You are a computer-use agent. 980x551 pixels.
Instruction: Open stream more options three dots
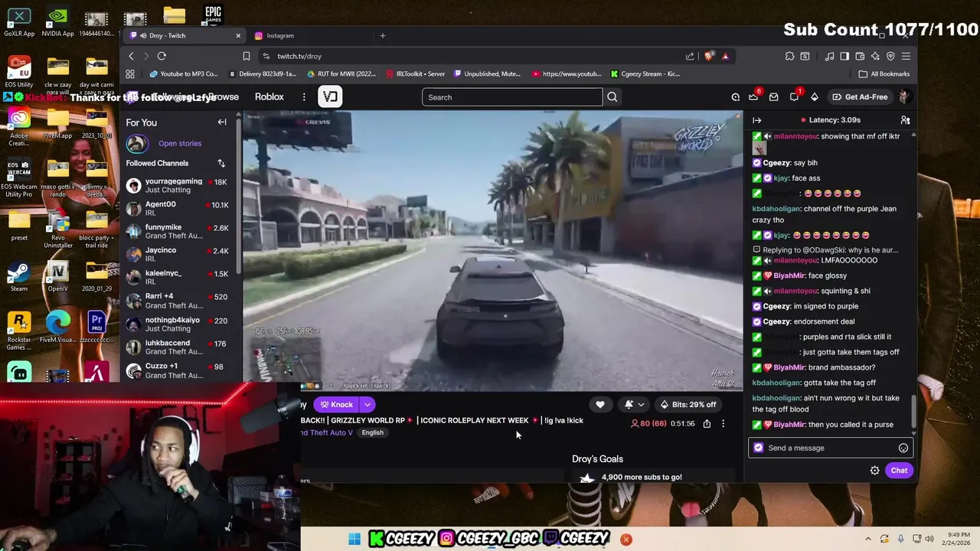723,423
